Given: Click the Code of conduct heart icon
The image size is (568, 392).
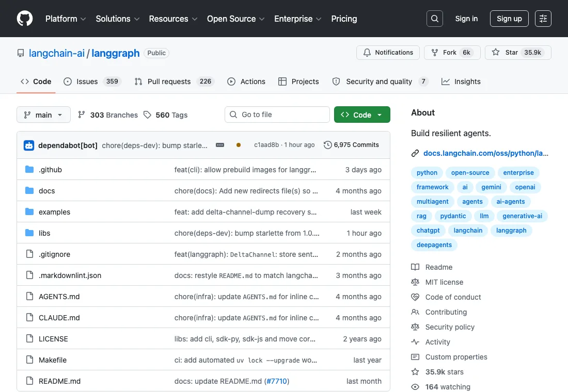Looking at the screenshot, I should click(x=415, y=297).
